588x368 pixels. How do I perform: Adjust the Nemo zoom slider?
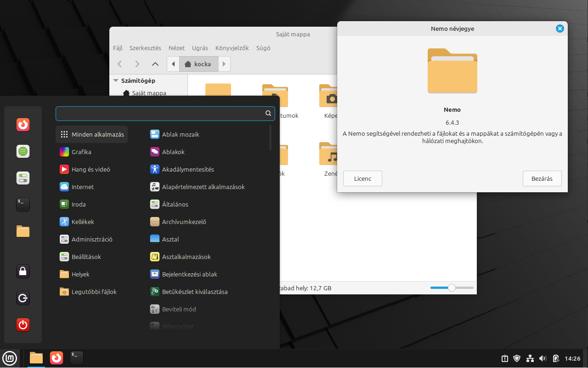click(x=452, y=287)
